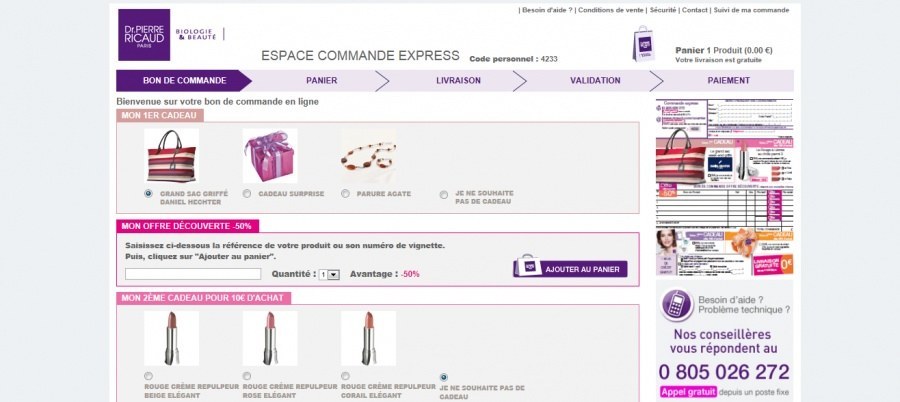Click the purple phone help icon

(677, 304)
